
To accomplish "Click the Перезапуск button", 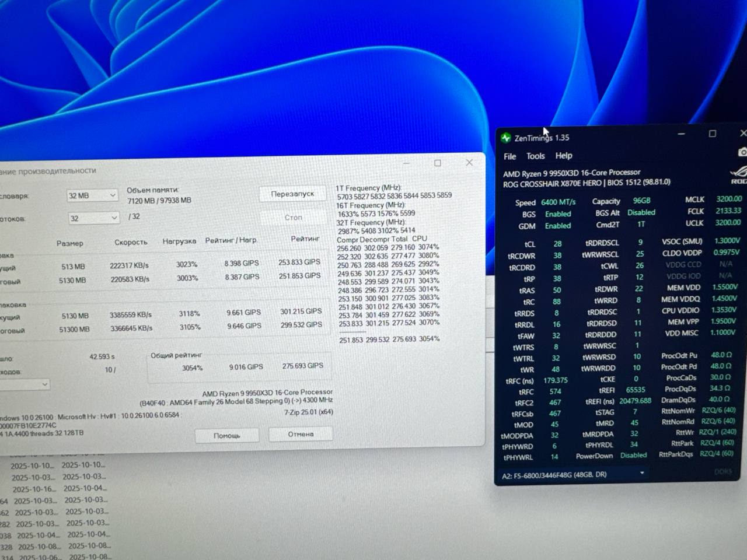I will 292,194.
